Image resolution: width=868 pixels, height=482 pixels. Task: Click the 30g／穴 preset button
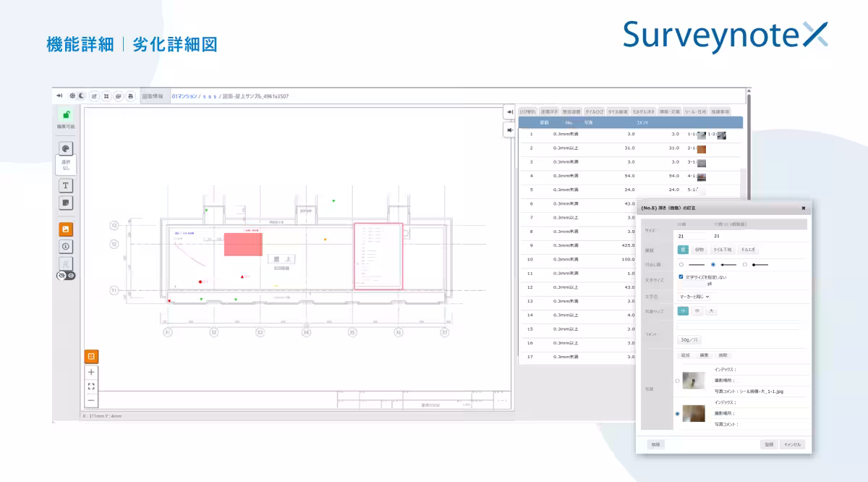(689, 339)
